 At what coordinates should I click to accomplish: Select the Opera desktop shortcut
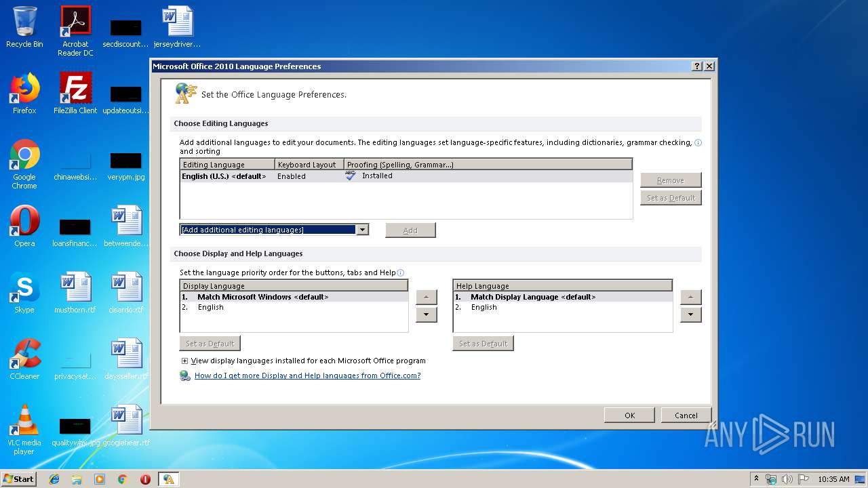(x=24, y=226)
